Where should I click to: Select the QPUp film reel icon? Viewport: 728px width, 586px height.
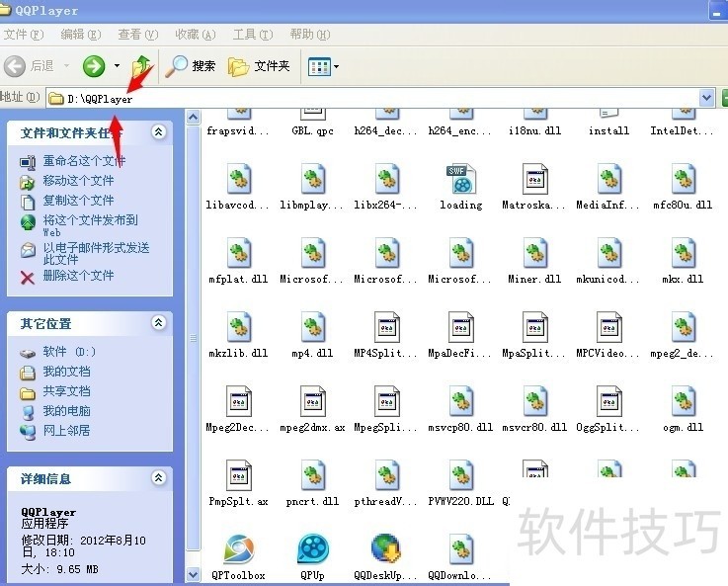(x=312, y=550)
